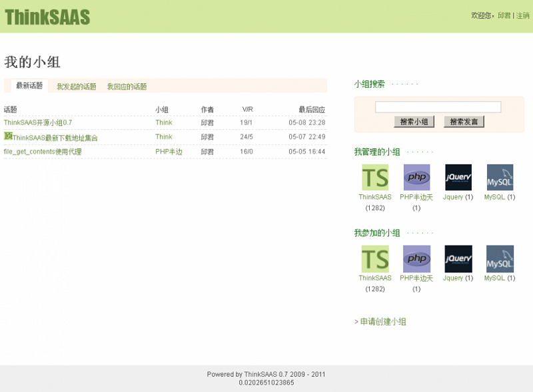Click the green 顶 sticky badge icon

point(8,136)
